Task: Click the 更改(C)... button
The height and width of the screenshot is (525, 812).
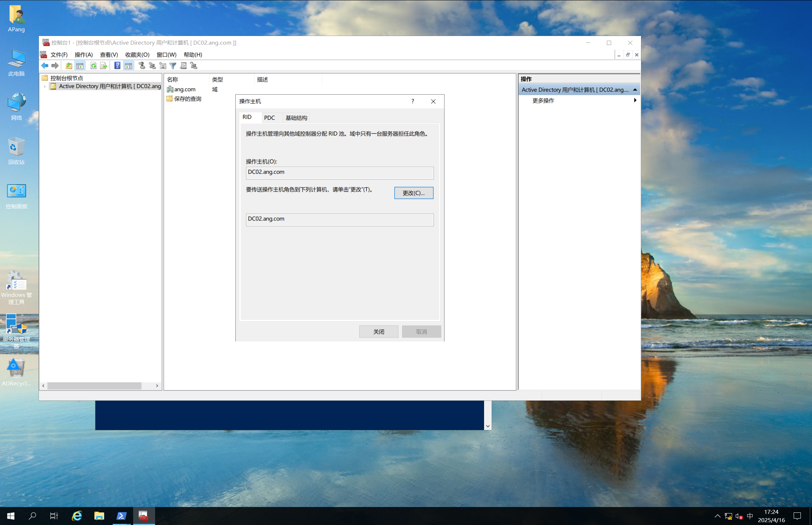Action: click(x=414, y=193)
